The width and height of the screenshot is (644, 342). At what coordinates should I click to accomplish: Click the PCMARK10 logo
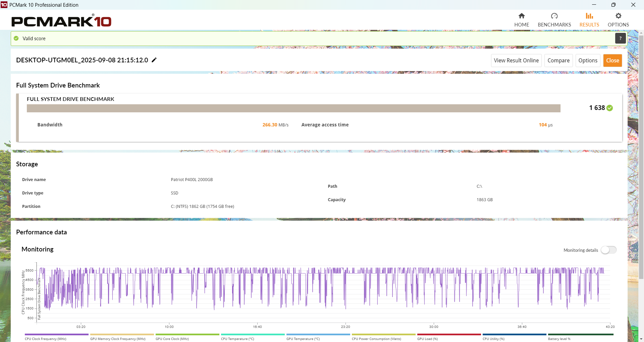61,21
